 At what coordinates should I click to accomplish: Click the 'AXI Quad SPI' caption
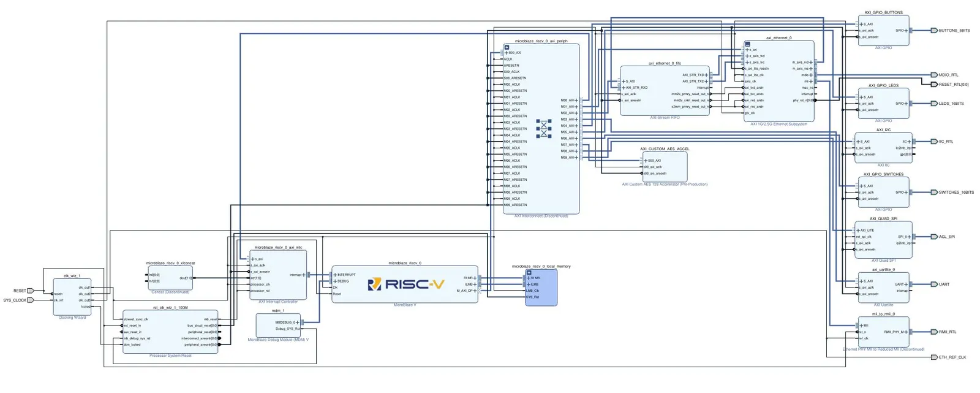(883, 261)
